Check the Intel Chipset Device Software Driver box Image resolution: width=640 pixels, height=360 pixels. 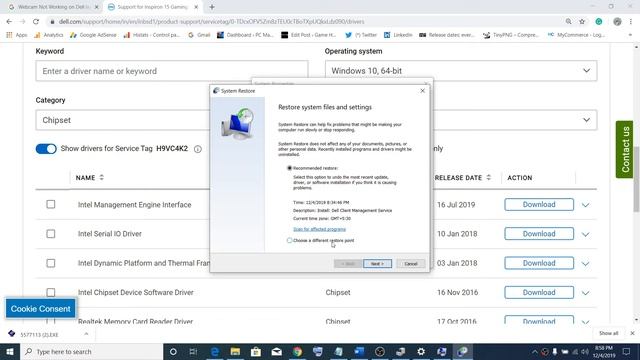point(51,292)
